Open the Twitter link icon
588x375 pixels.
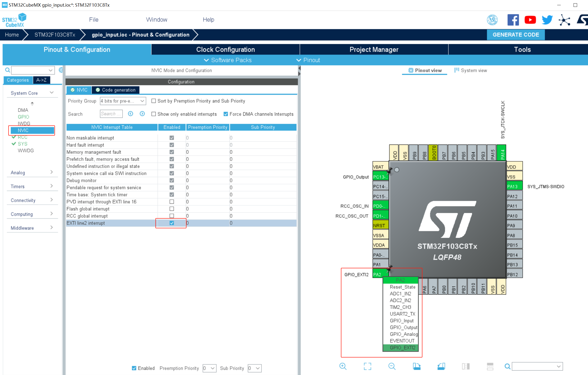[547, 20]
